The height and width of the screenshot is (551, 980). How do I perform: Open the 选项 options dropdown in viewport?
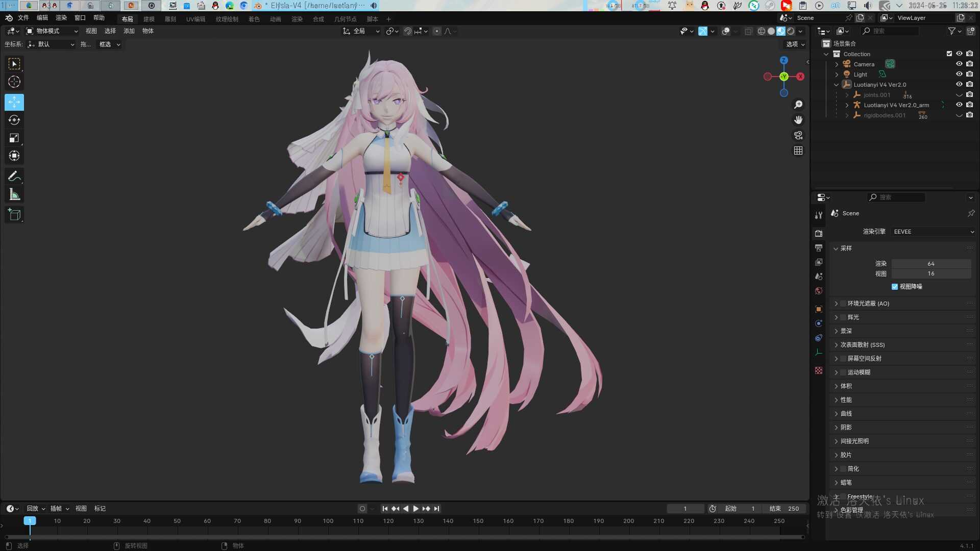pyautogui.click(x=795, y=44)
